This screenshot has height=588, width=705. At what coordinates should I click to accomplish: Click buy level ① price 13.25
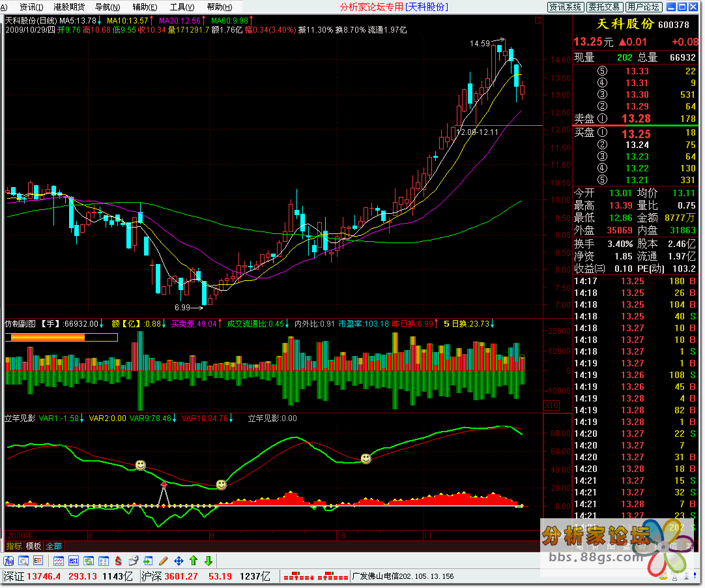click(636, 134)
